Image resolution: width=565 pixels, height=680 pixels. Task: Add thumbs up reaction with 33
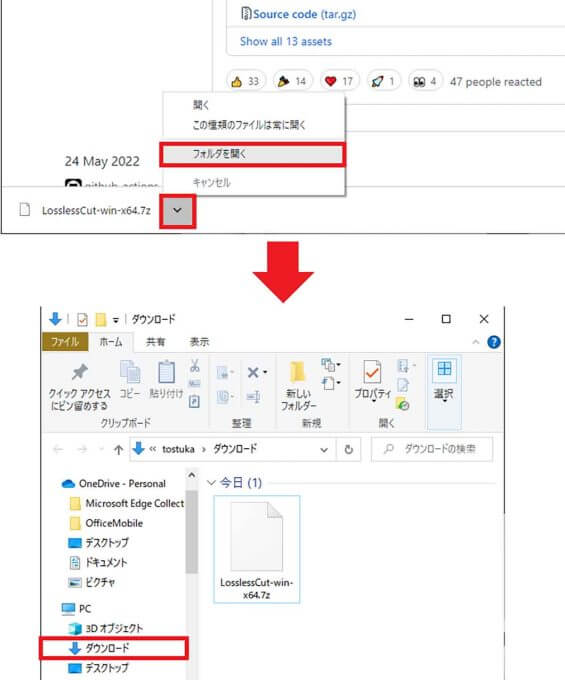click(245, 81)
